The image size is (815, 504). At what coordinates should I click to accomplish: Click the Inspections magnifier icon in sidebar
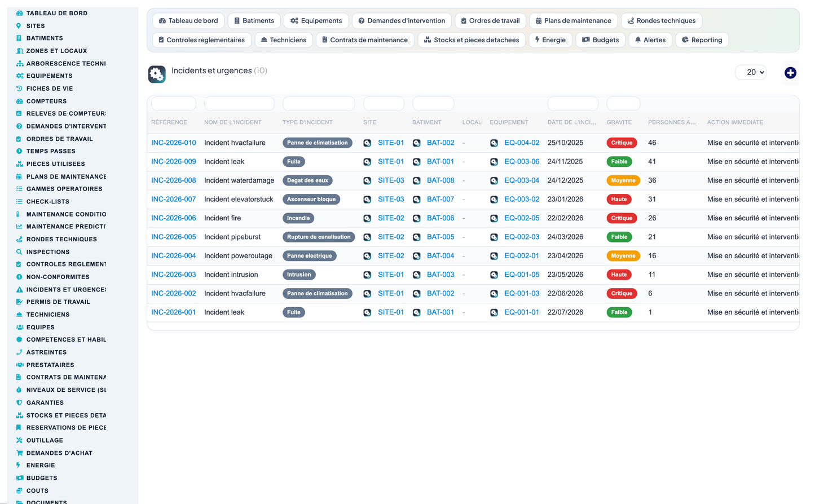click(x=19, y=252)
